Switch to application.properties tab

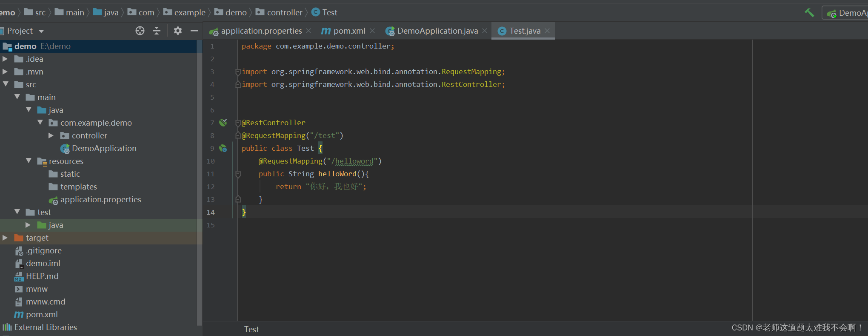click(x=261, y=31)
